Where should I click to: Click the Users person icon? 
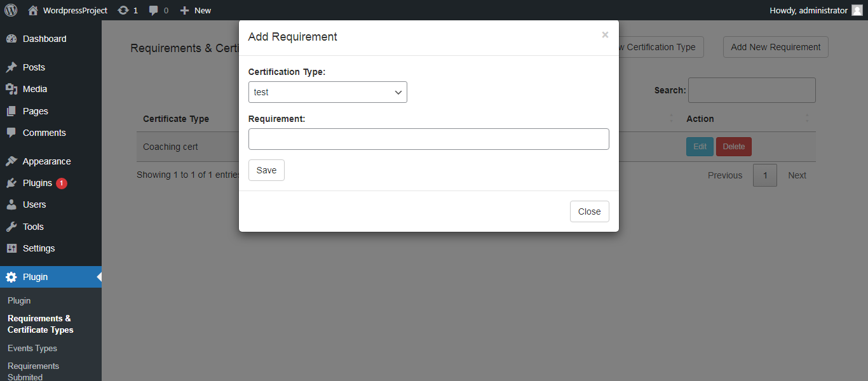[13, 204]
